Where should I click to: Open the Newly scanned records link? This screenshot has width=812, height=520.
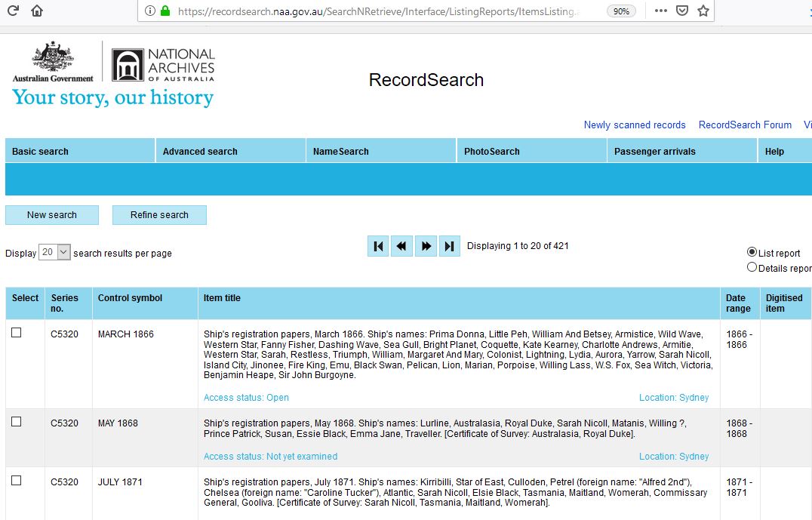pos(635,125)
